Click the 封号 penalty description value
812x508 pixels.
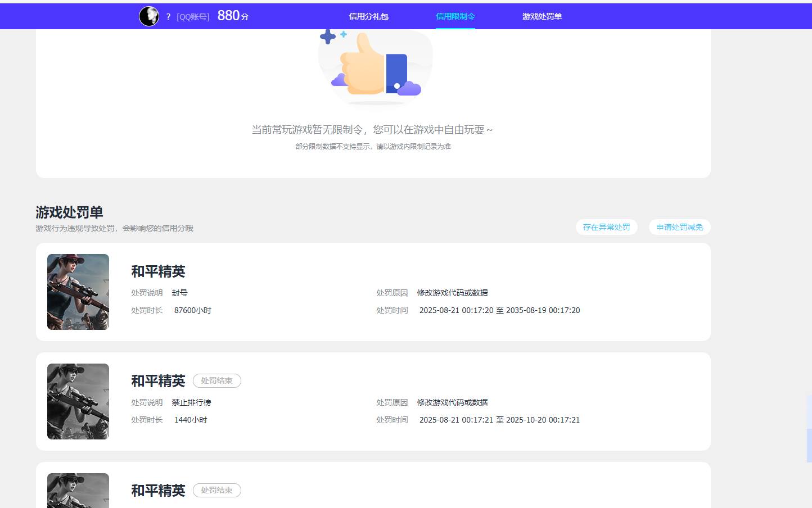pos(179,293)
